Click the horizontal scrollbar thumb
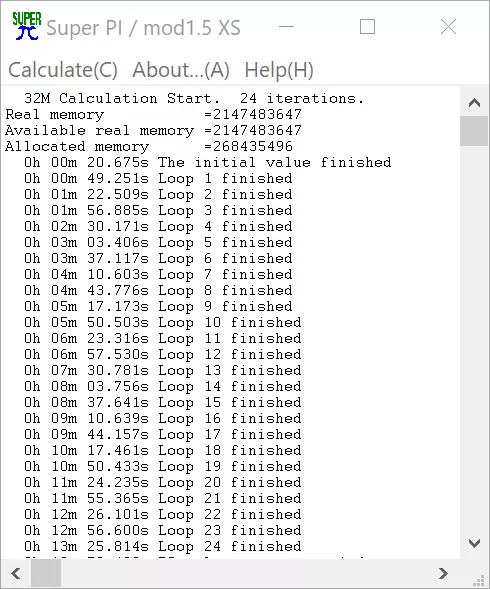Image resolution: width=490 pixels, height=589 pixels. (46, 574)
